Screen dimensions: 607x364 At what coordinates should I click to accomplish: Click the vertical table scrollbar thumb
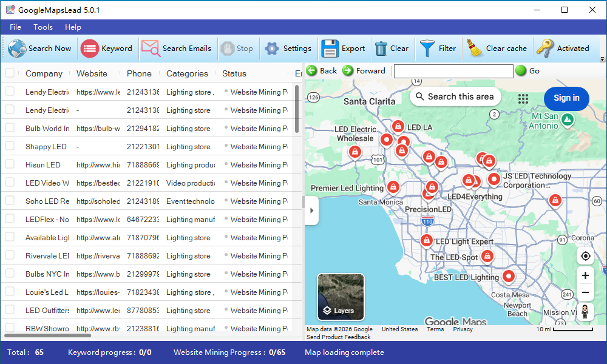pyautogui.click(x=297, y=109)
